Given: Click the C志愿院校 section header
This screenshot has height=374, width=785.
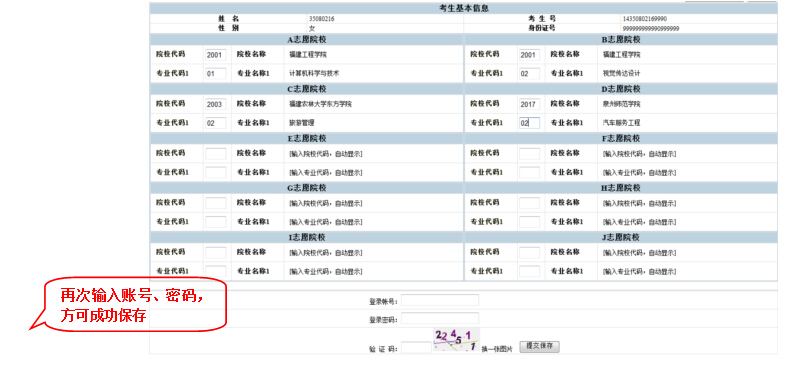Looking at the screenshot, I should 306,89.
